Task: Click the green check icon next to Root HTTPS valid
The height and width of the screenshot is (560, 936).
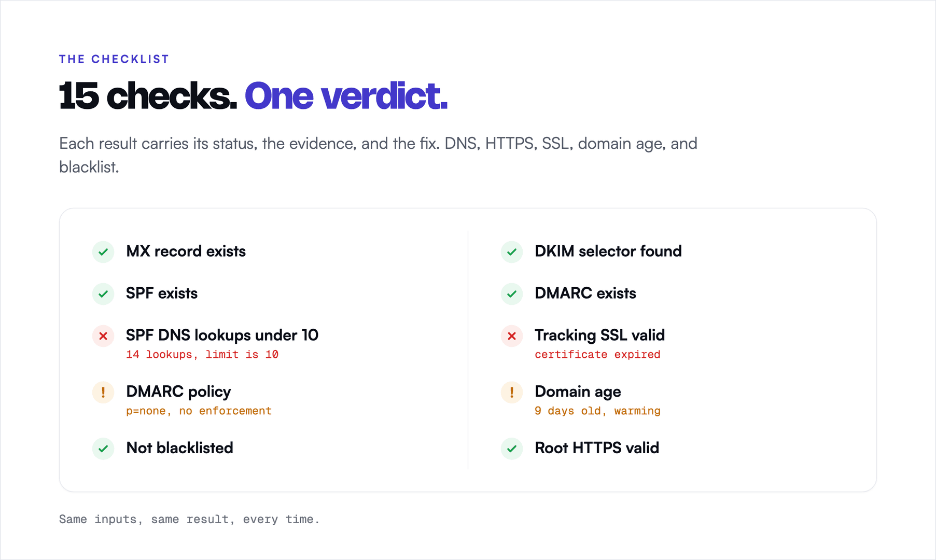Action: [512, 449]
